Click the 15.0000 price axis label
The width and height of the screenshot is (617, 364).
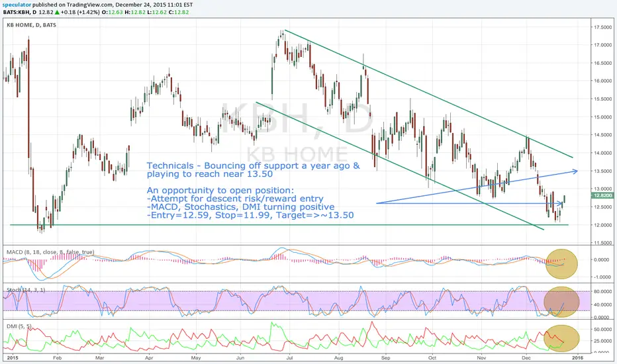pyautogui.click(x=602, y=117)
